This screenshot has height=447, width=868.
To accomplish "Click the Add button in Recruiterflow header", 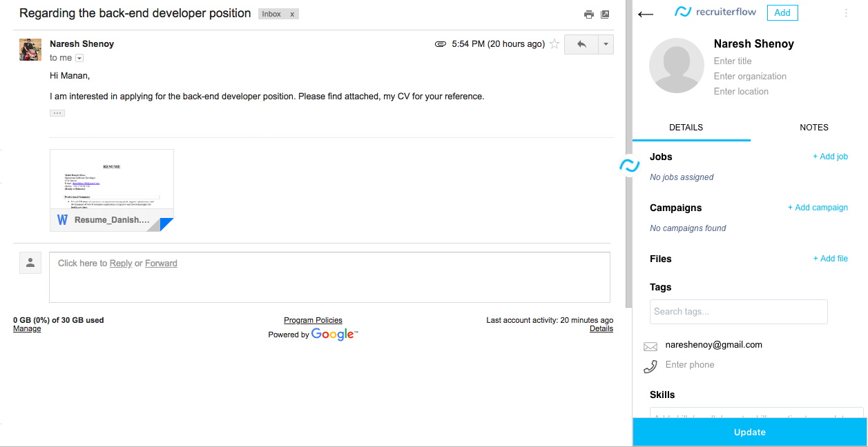I will 782,13.
